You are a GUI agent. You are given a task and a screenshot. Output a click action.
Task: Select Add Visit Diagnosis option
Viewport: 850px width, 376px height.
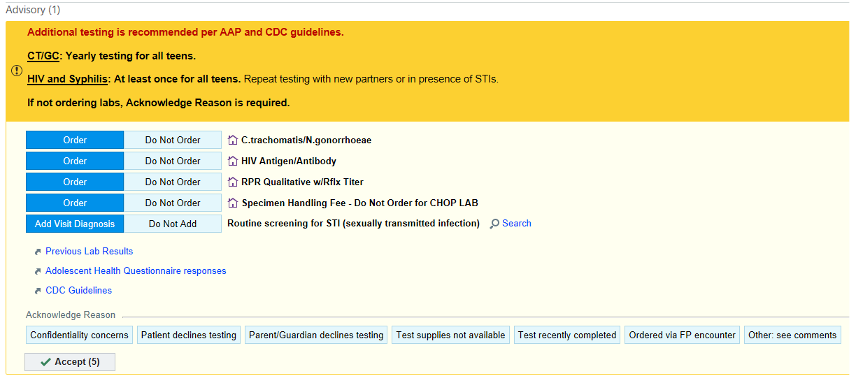[x=75, y=224]
